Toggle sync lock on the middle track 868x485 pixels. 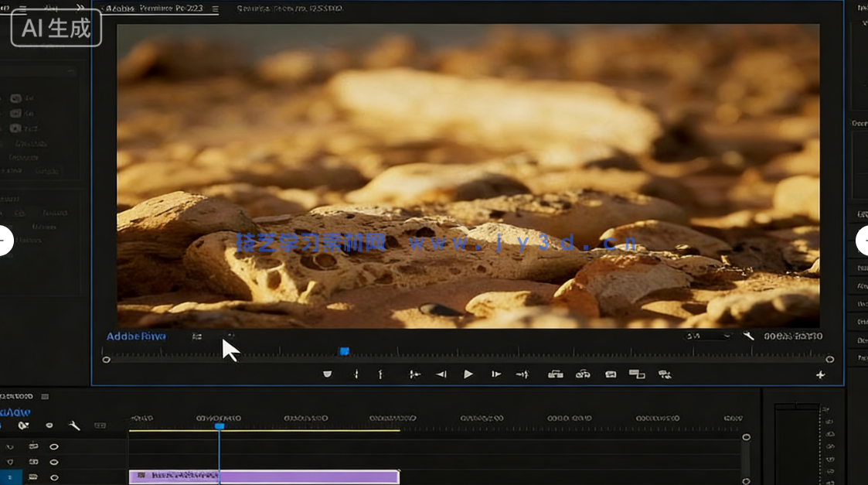point(33,462)
